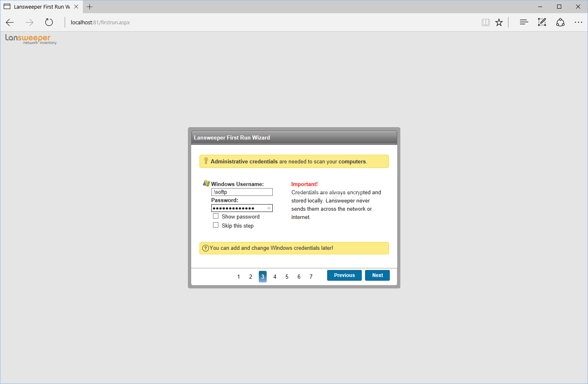This screenshot has width=588, height=384.
Task: Reveal password with the eye icon
Action: 269,208
